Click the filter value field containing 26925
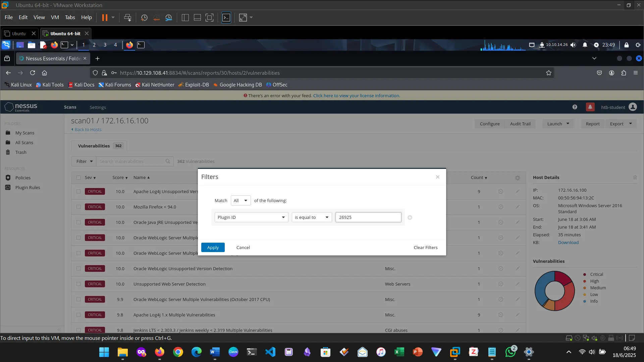This screenshot has height=362, width=644. pyautogui.click(x=368, y=217)
